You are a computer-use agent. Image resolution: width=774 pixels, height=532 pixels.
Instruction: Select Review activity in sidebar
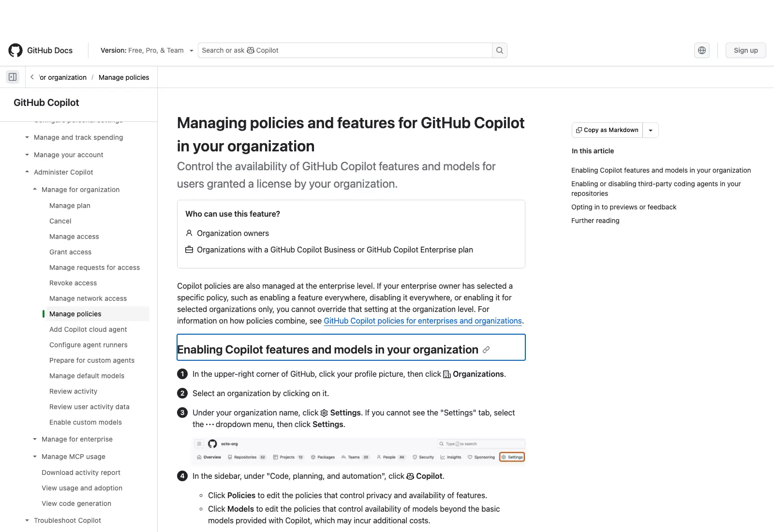pyautogui.click(x=73, y=391)
